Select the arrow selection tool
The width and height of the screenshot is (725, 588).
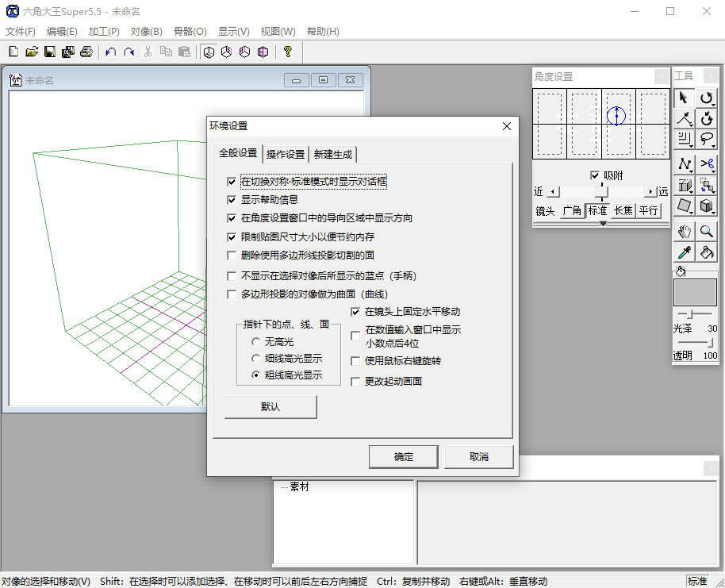pyautogui.click(x=684, y=98)
